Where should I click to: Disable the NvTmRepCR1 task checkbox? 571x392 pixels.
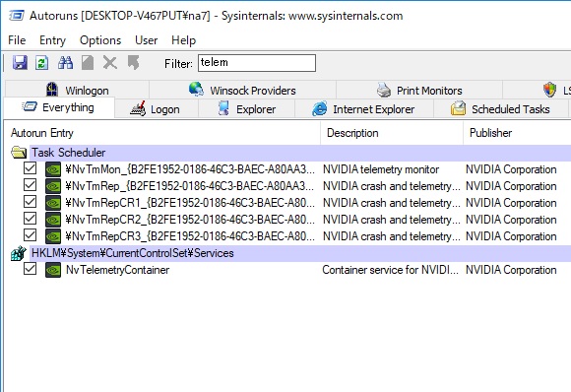(x=30, y=202)
